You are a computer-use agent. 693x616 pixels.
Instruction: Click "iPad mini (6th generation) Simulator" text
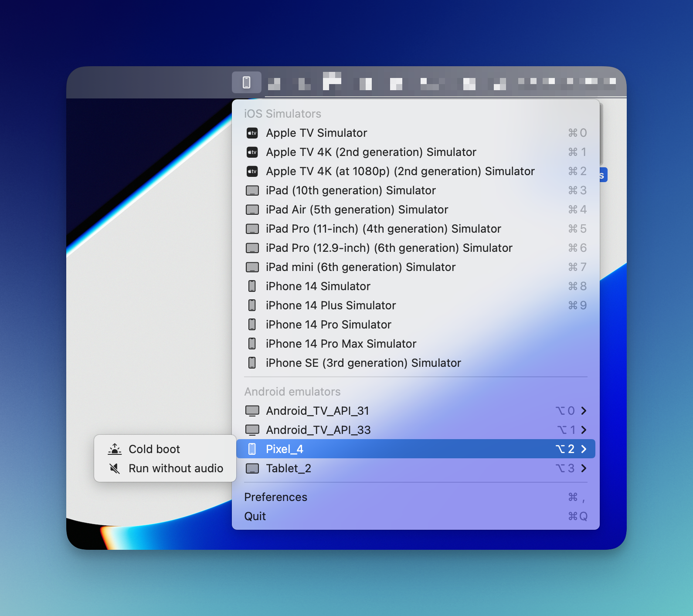pyautogui.click(x=361, y=267)
